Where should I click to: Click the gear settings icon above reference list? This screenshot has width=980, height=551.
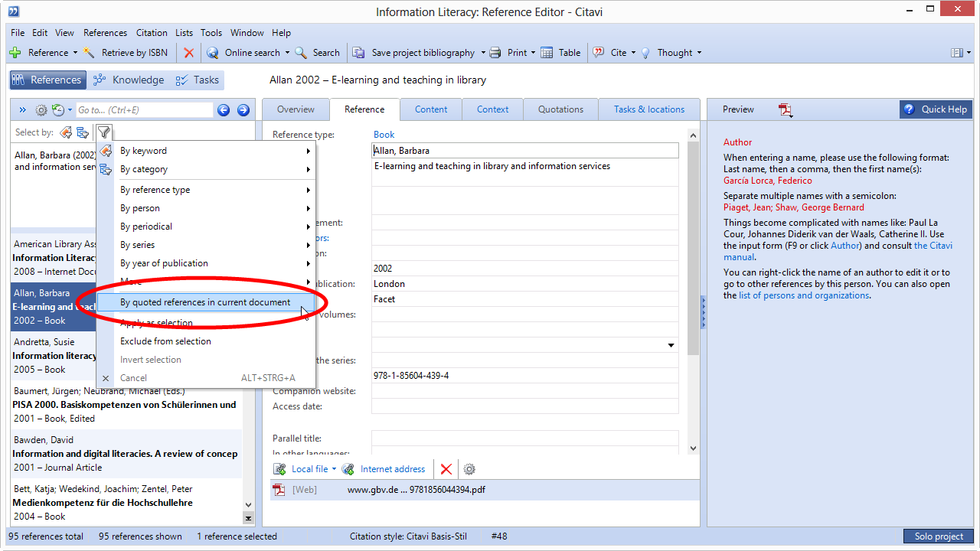[41, 110]
